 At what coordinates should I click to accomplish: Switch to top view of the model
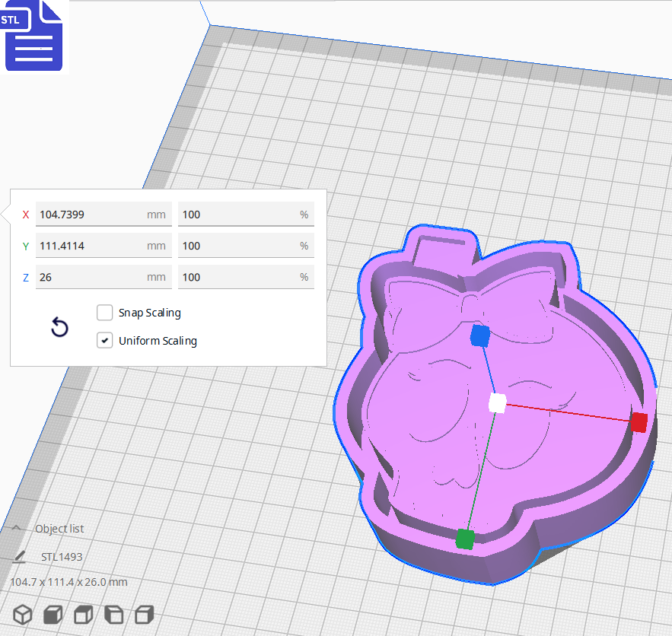click(x=83, y=615)
